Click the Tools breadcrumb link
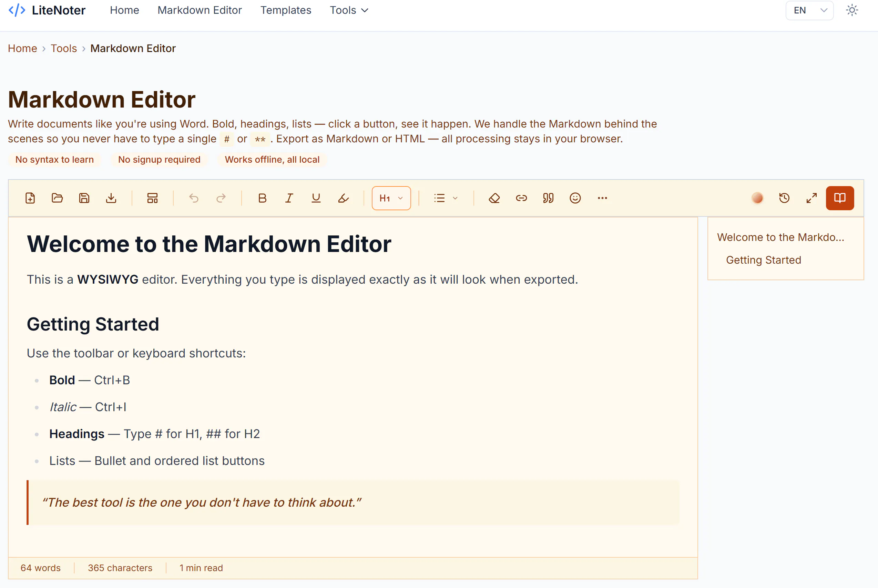The width and height of the screenshot is (878, 588). [x=64, y=48]
